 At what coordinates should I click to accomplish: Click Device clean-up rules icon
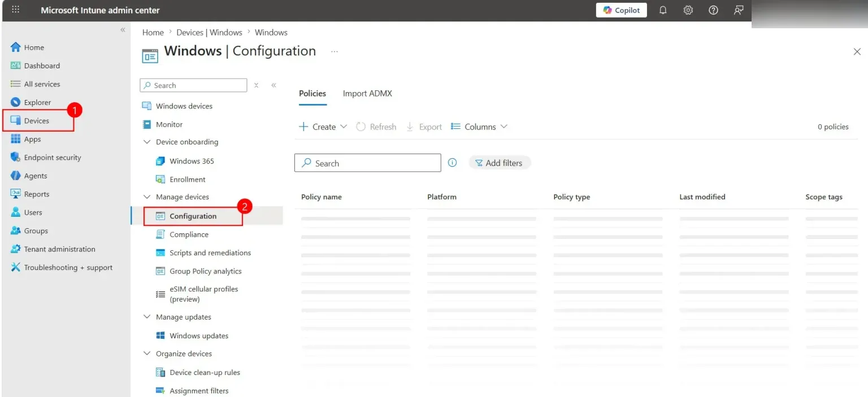(160, 372)
